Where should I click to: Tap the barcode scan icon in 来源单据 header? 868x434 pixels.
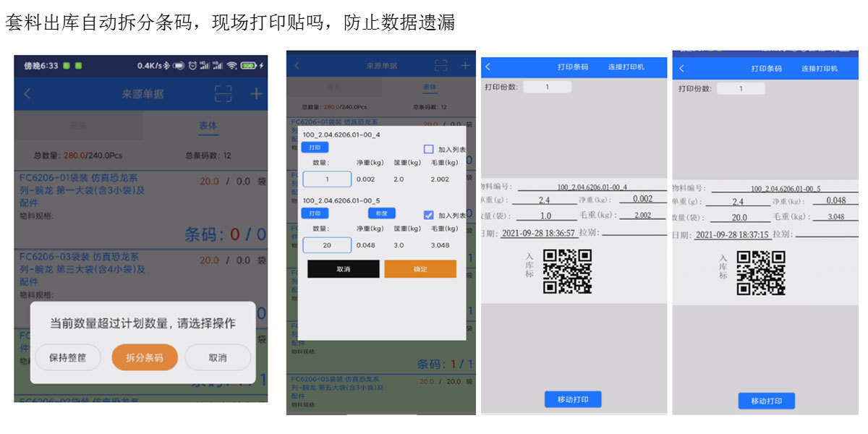[x=224, y=94]
